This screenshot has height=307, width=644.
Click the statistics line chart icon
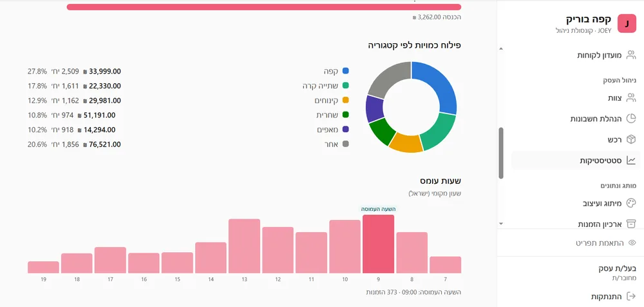tap(630, 161)
